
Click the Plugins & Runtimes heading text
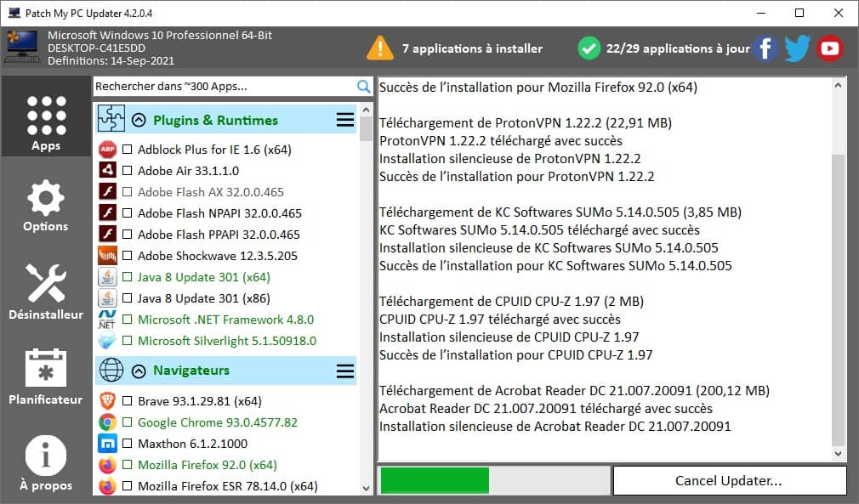(215, 120)
